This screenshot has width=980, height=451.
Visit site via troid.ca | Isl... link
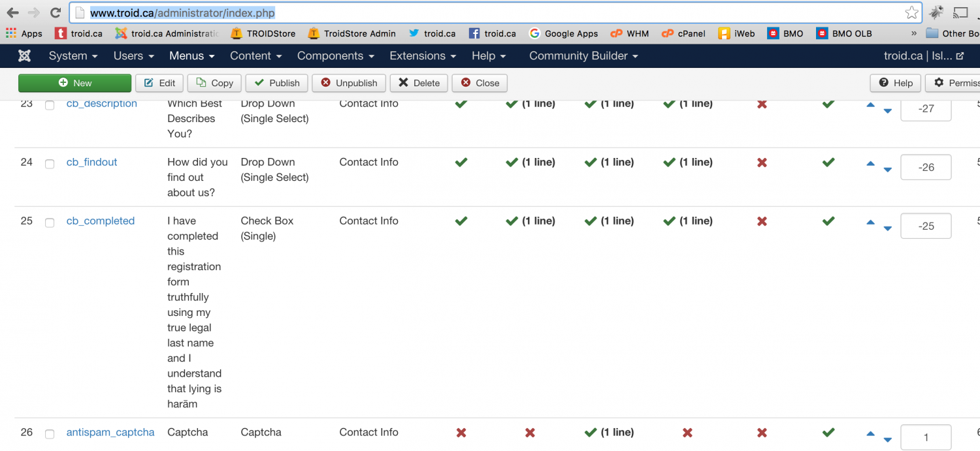pos(924,56)
